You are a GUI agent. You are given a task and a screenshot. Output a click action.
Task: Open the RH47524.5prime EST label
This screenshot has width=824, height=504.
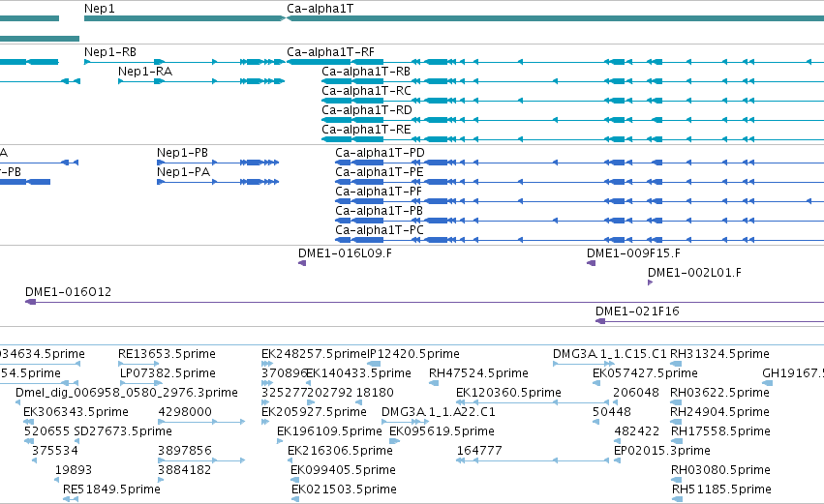coord(478,373)
